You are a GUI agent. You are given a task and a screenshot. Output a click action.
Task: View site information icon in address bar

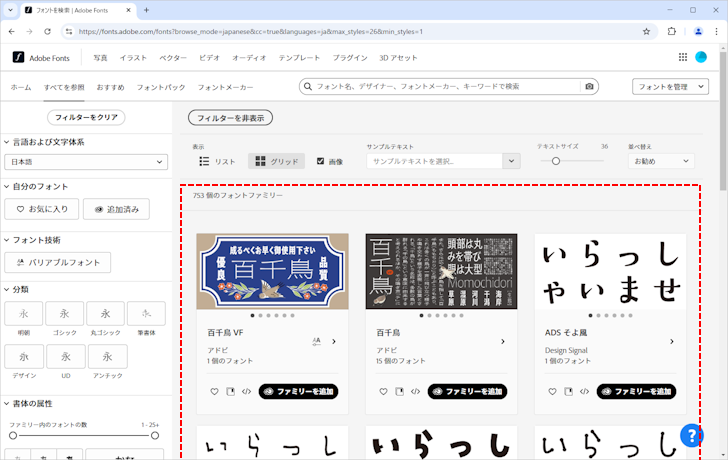tap(69, 32)
